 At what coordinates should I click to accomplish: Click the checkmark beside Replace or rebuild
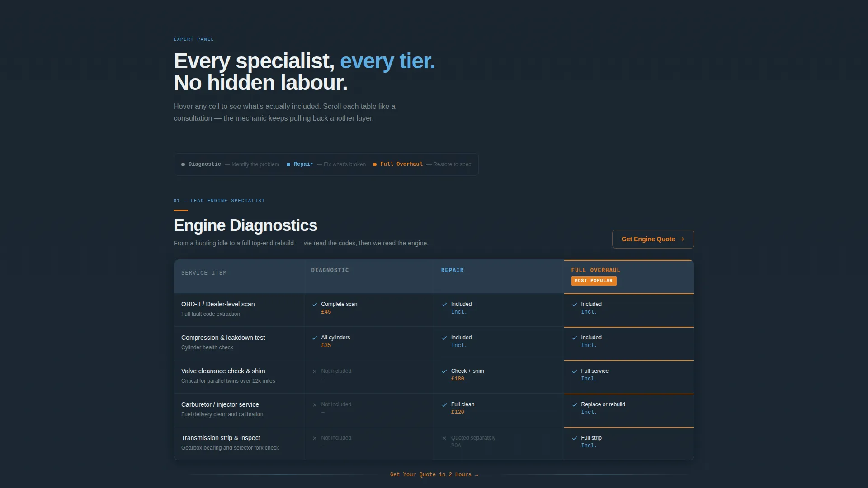click(575, 405)
